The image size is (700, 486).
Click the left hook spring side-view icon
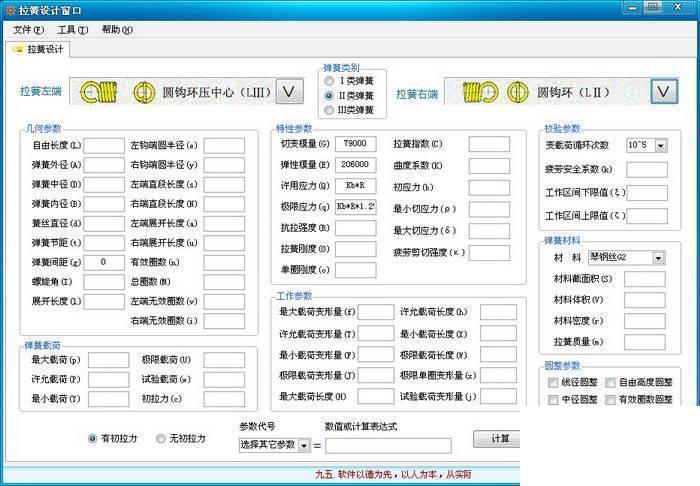tap(99, 92)
